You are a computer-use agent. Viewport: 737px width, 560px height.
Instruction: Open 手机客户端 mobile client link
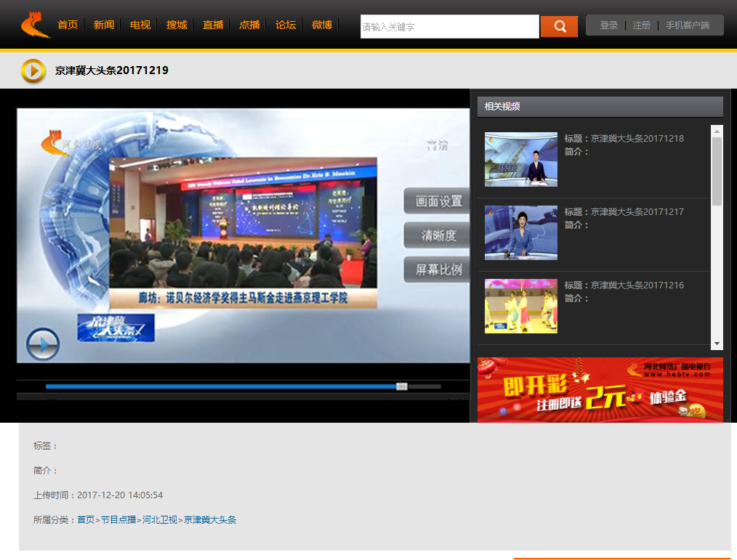688,25
